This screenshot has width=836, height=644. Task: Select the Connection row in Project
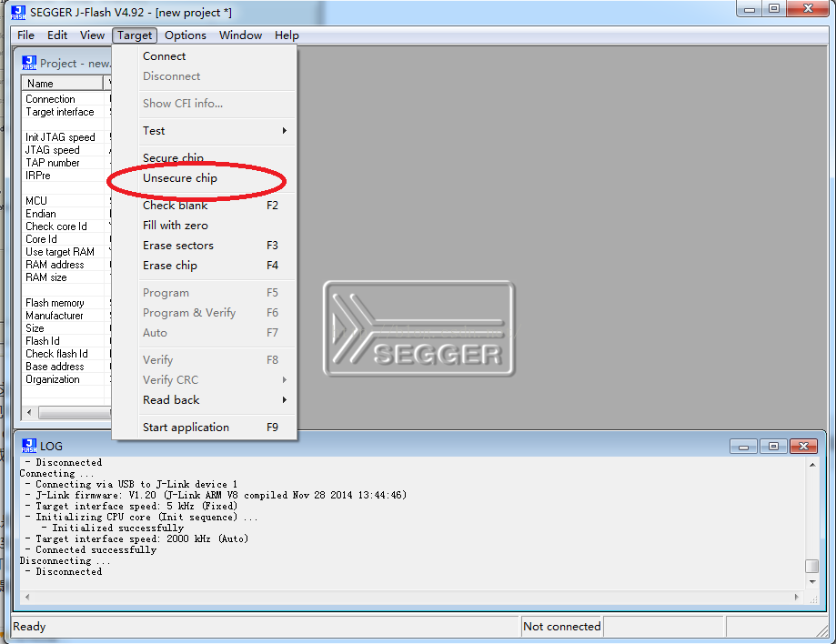(x=66, y=99)
